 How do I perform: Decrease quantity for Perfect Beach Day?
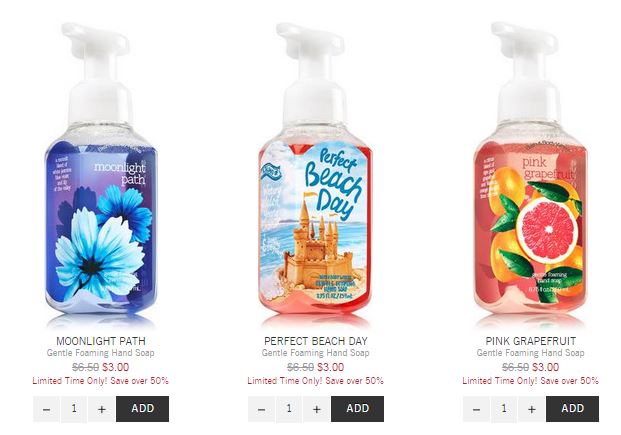point(261,409)
